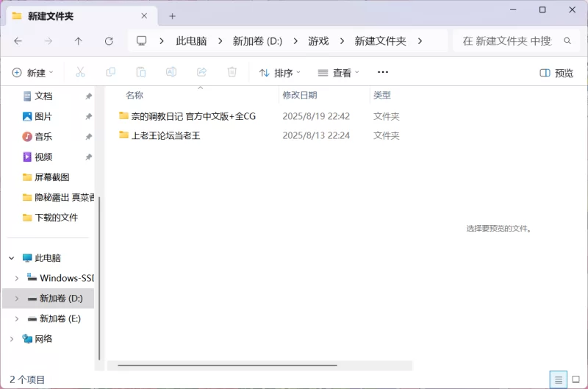Click pin icon next to 音乐
Image resolution: width=588 pixels, height=389 pixels.
pos(88,137)
